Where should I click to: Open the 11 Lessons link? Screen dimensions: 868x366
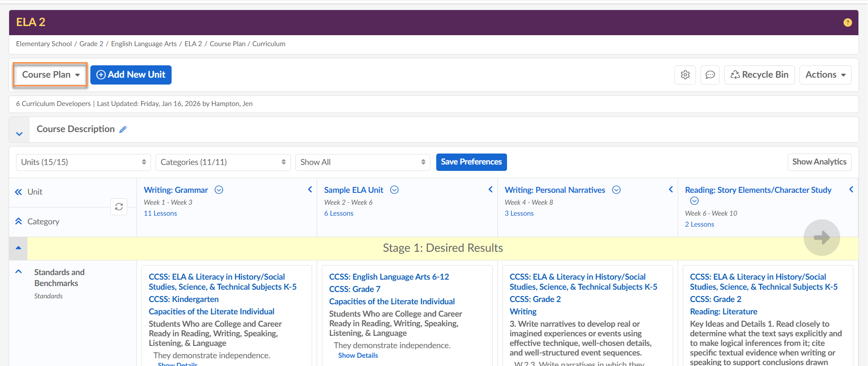click(x=160, y=213)
